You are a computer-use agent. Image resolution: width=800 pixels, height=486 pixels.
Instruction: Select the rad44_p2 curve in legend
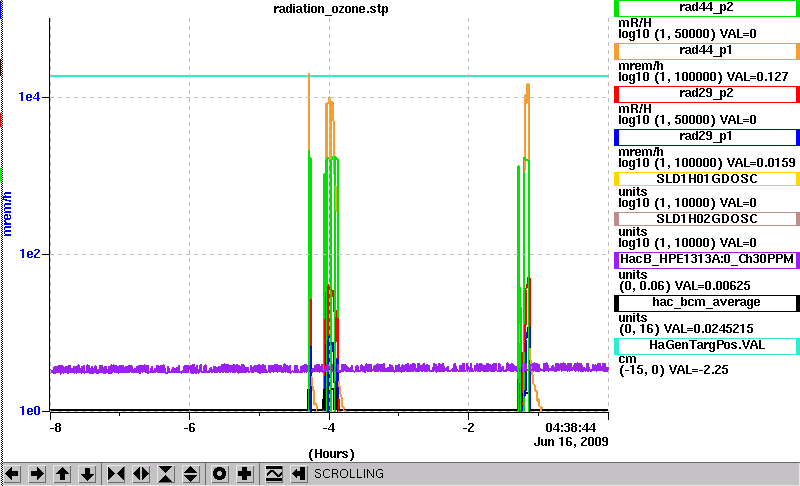coord(707,8)
